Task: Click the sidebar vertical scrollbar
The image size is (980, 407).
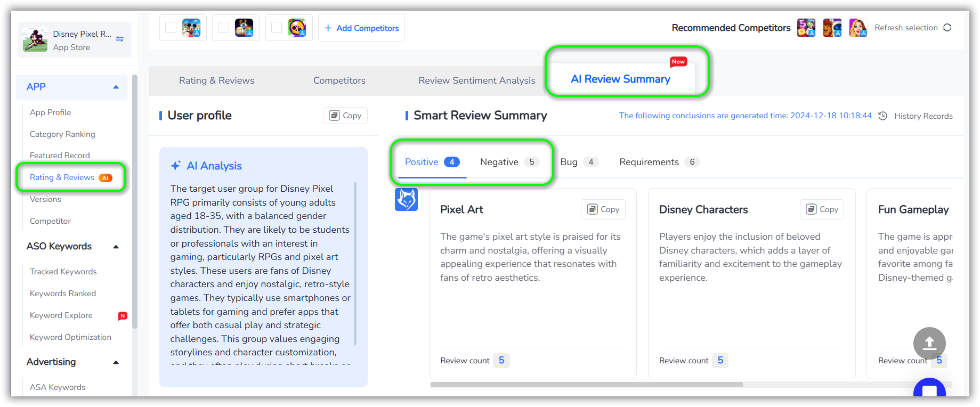Action: click(x=135, y=202)
